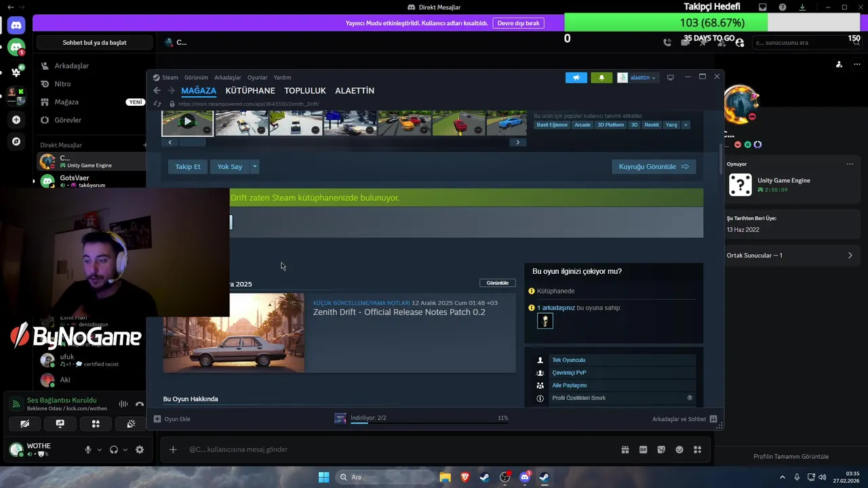Open the alaettin account dropdown in Steam
The image size is (868, 488).
coord(637,78)
